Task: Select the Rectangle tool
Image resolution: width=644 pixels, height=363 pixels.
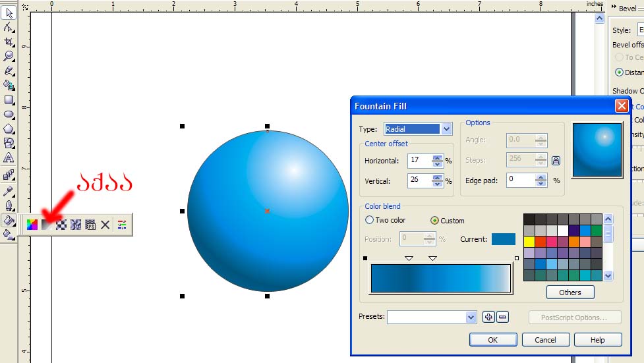Action: coord(9,99)
